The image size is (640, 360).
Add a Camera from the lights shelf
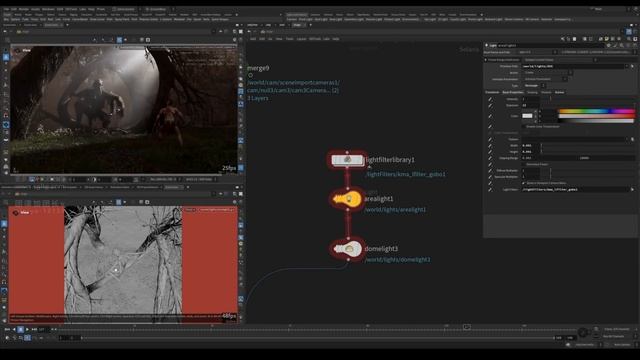(291, 19)
